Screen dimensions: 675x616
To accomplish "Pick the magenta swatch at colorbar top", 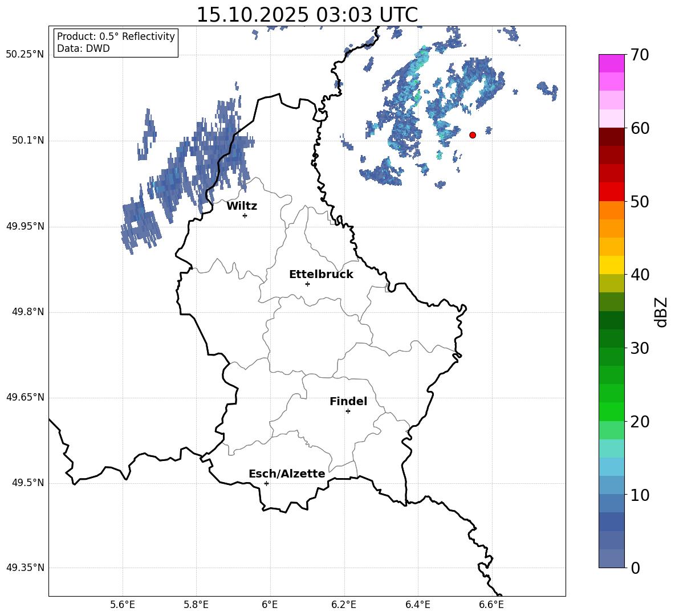I will [x=611, y=63].
